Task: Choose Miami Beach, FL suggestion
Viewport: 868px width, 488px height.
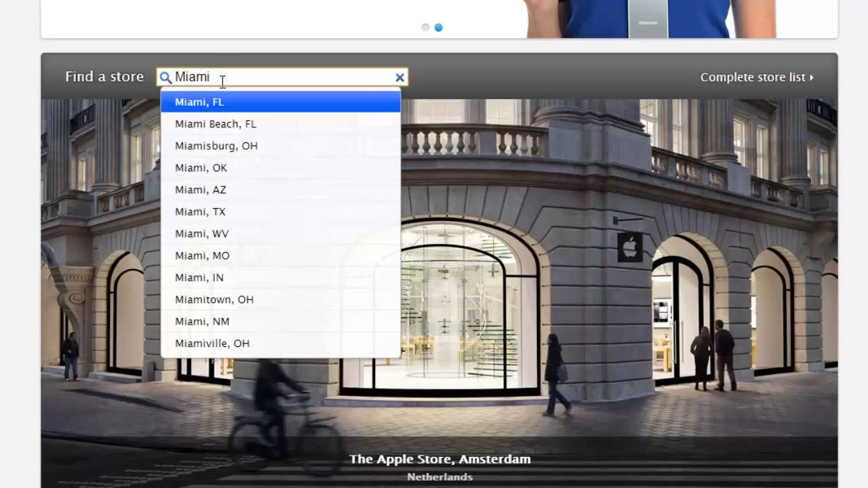Action: click(281, 124)
